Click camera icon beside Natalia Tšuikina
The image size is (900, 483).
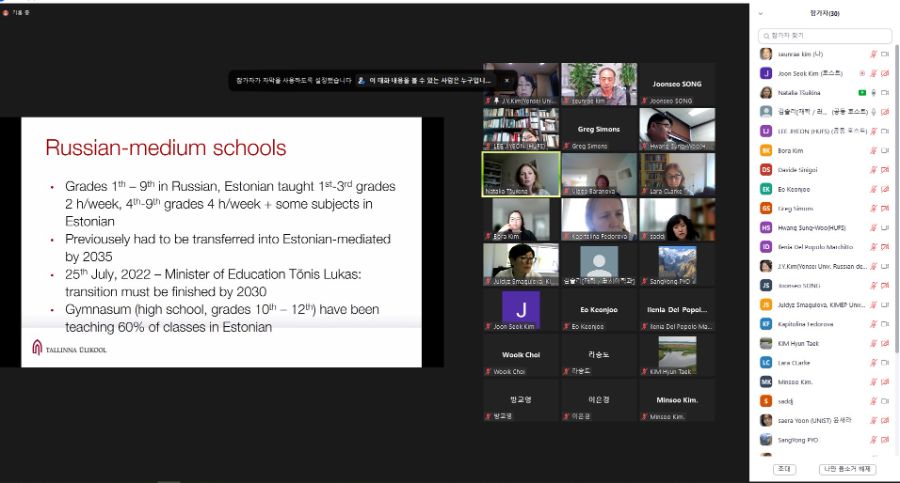(885, 92)
